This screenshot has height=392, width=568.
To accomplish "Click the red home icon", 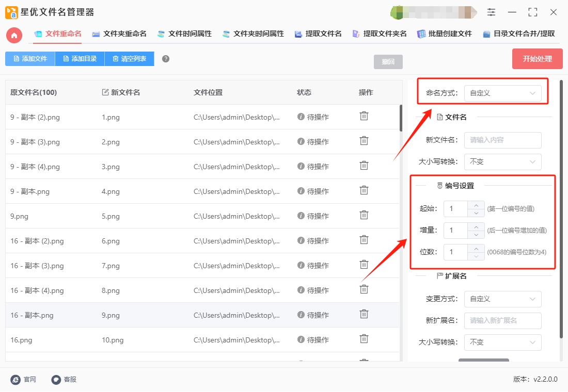I will click(14, 36).
